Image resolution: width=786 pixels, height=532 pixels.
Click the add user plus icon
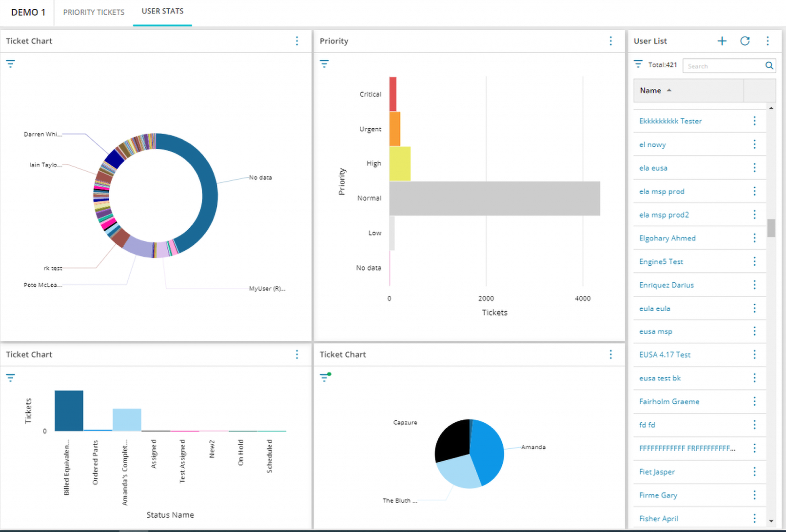[x=722, y=41]
